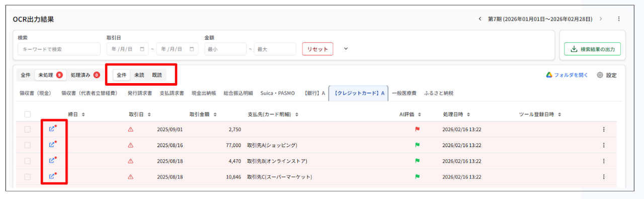Open external link icon in 取引先C row
The height and width of the screenshot is (199, 644).
[51, 177]
